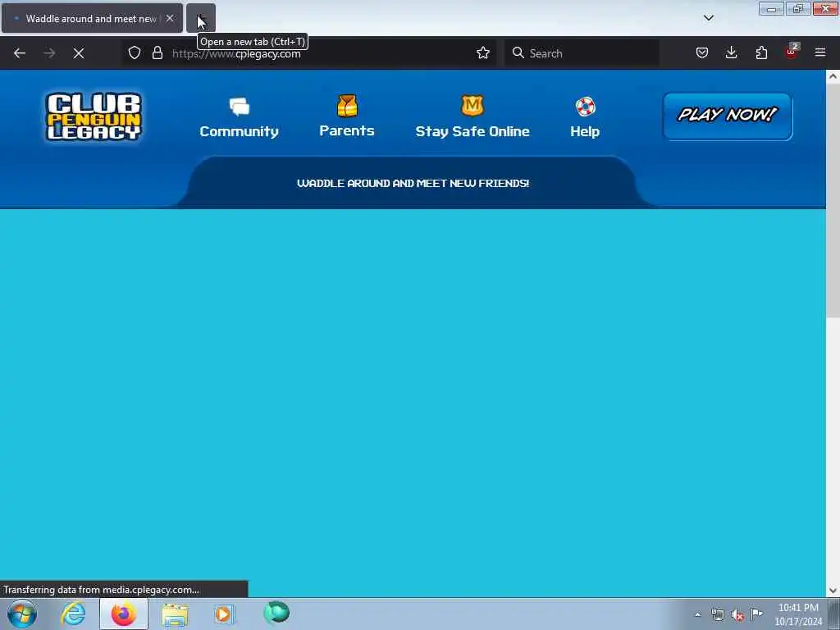Click the Help life ring icon

pos(586,107)
